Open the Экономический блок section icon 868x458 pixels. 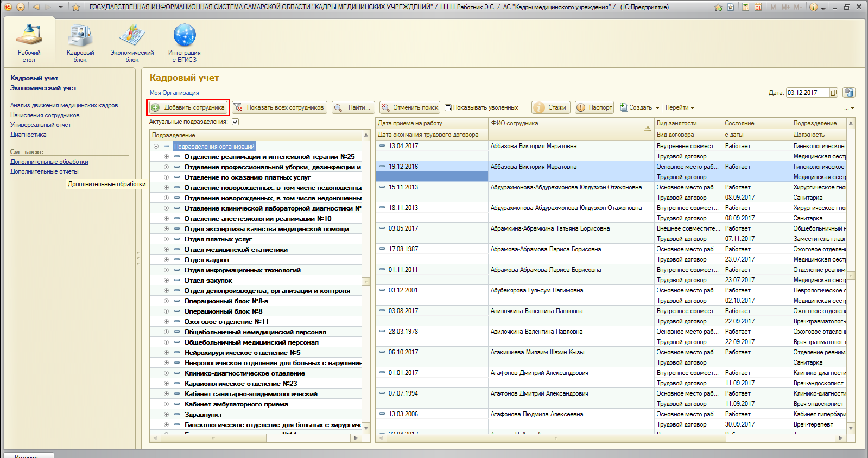tap(132, 36)
